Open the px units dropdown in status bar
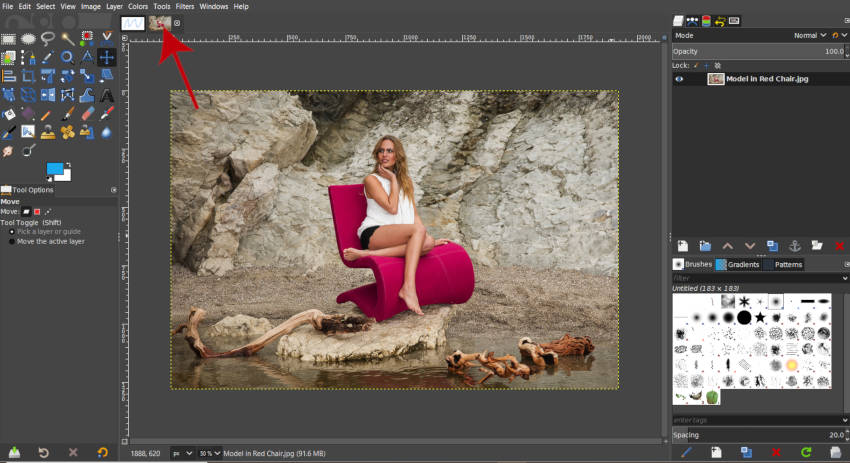The width and height of the screenshot is (850, 463). pyautogui.click(x=182, y=454)
